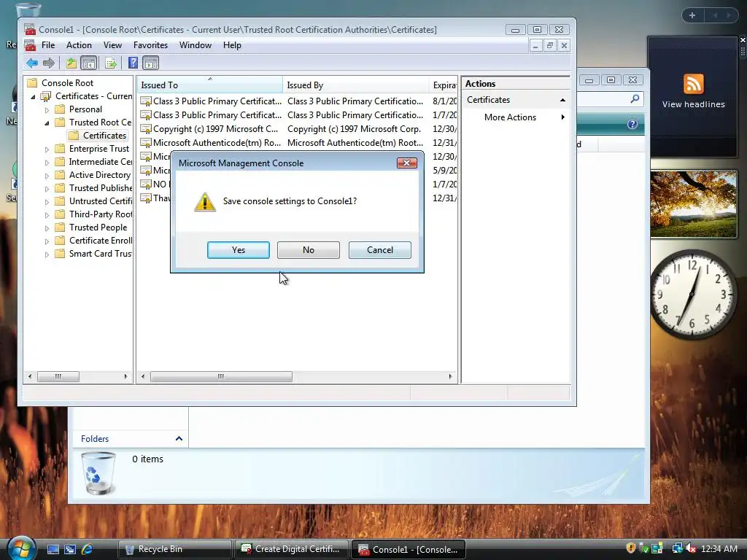Click the search magnifier in Recycle Bin window

(x=635, y=98)
